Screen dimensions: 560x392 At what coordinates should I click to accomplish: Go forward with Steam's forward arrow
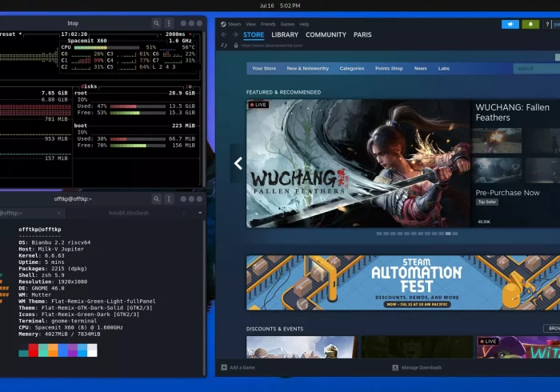pos(235,34)
